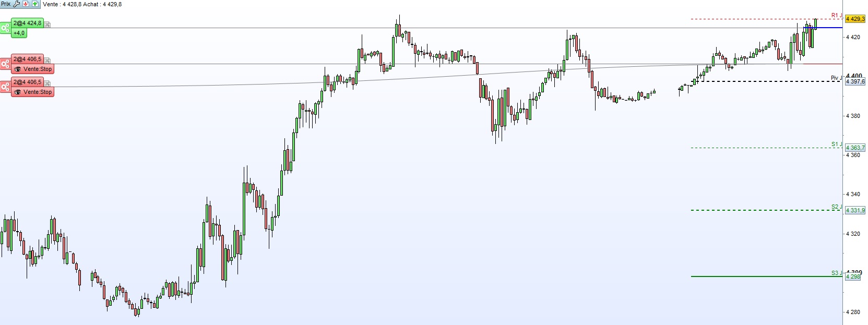Toggle eye icon on lower Vente:Stop order
Viewport: 868px width, 325px height.
18,92
